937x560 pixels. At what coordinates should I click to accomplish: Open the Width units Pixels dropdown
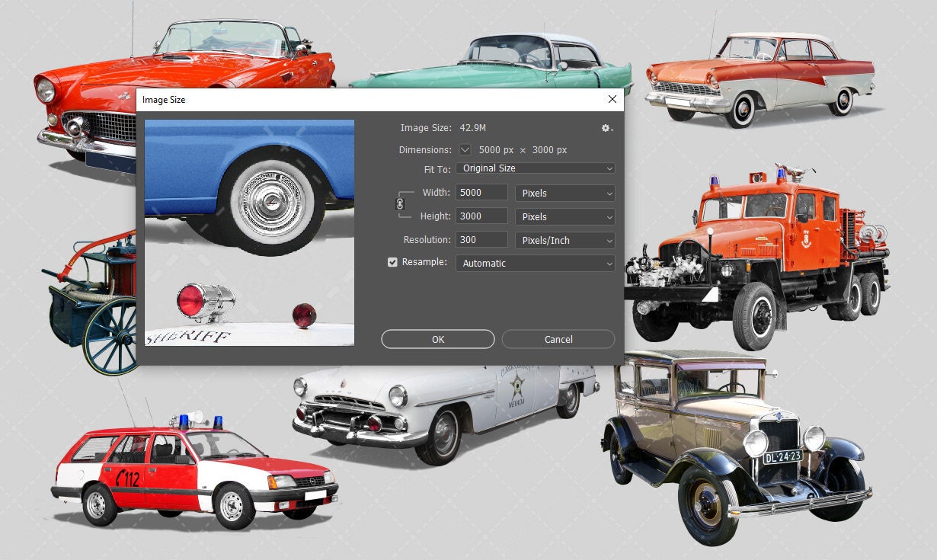(564, 193)
